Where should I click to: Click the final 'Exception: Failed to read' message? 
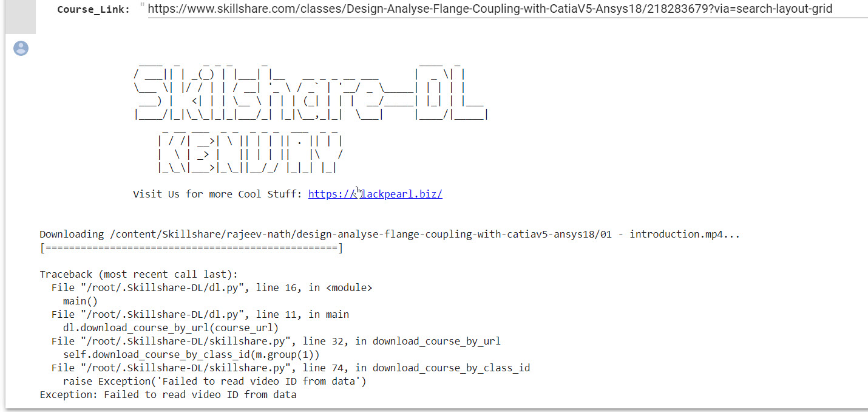click(168, 395)
